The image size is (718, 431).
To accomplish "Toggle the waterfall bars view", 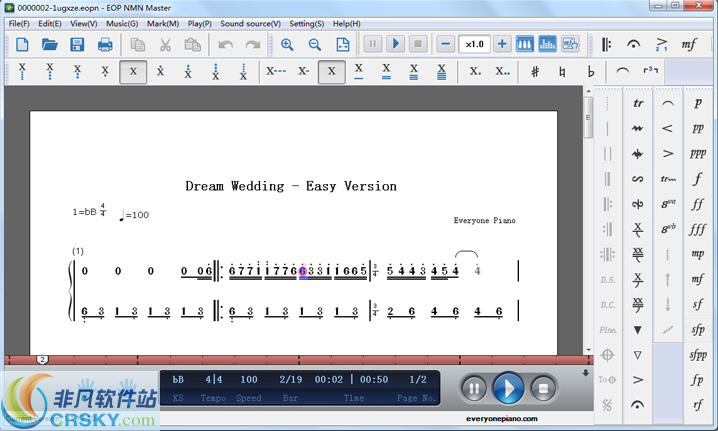I will 547,44.
